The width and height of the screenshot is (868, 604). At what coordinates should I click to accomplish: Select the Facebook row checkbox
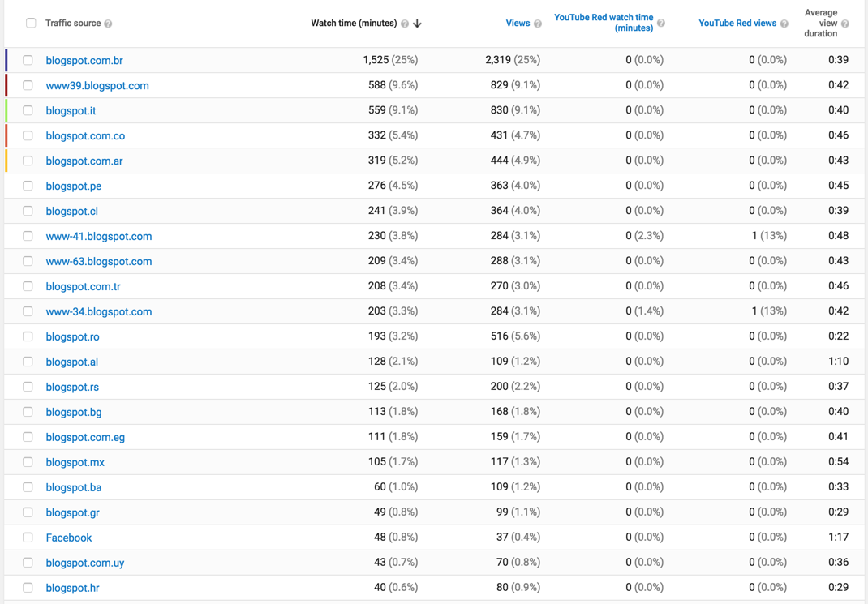pos(28,538)
